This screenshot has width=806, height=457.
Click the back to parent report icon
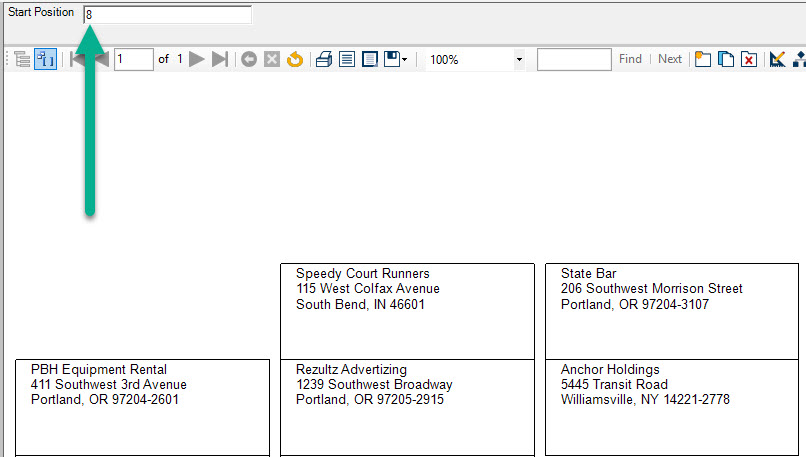point(249,60)
